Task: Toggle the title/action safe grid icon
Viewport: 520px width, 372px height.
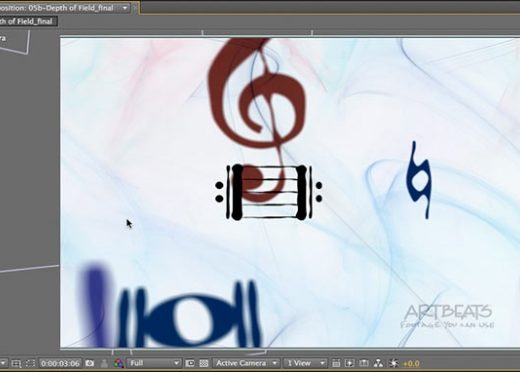Action: click(16, 363)
